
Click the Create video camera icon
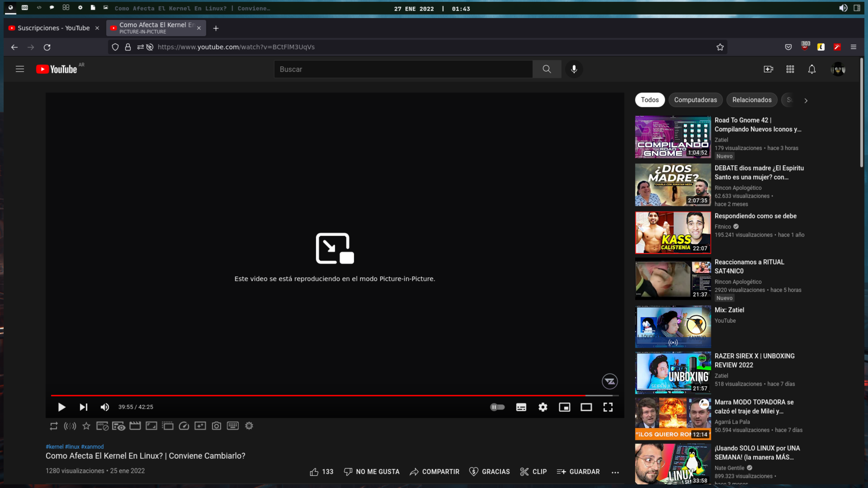click(x=768, y=69)
